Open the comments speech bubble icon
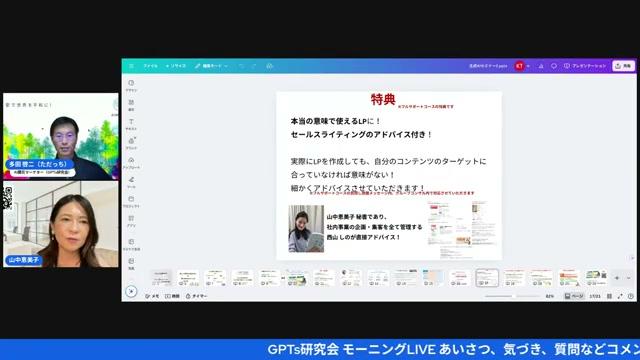The width and height of the screenshot is (640, 360). pos(554,66)
